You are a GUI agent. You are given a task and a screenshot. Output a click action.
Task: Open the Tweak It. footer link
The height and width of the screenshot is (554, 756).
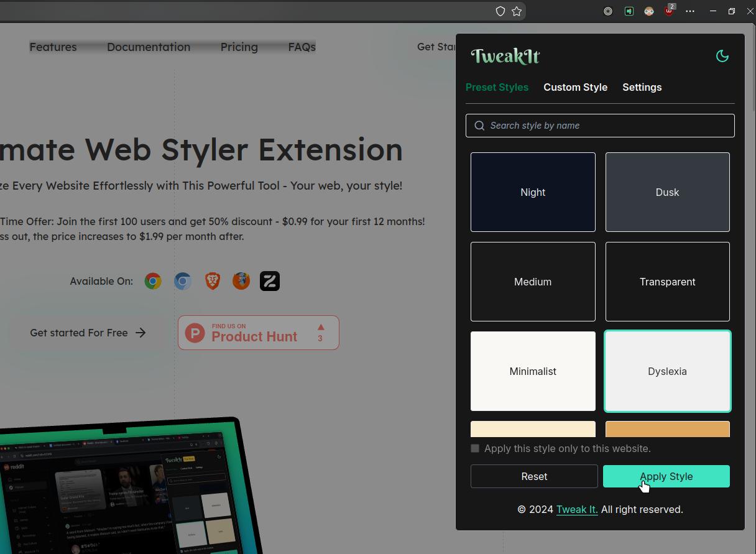pyautogui.click(x=577, y=510)
